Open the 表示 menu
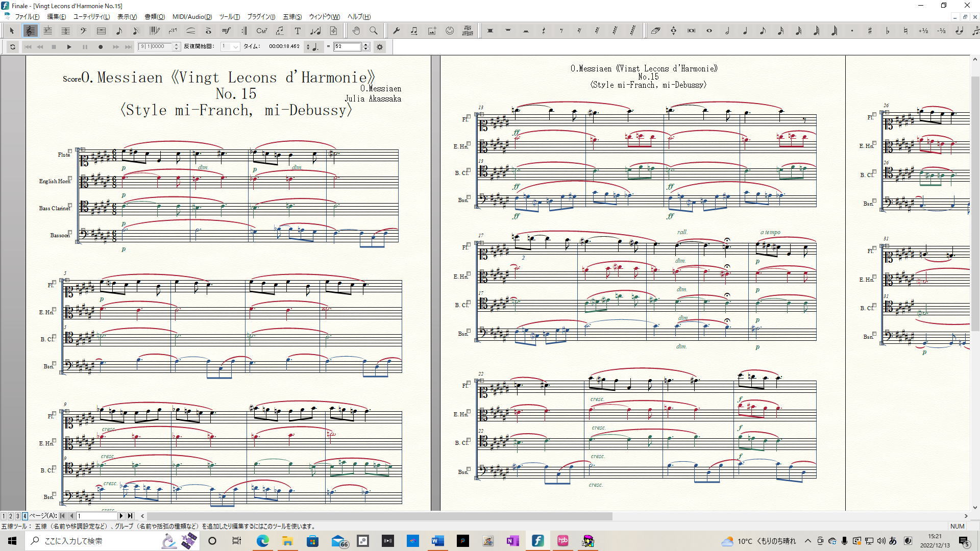Screen dimensions: 980x551 pyautogui.click(x=127, y=17)
